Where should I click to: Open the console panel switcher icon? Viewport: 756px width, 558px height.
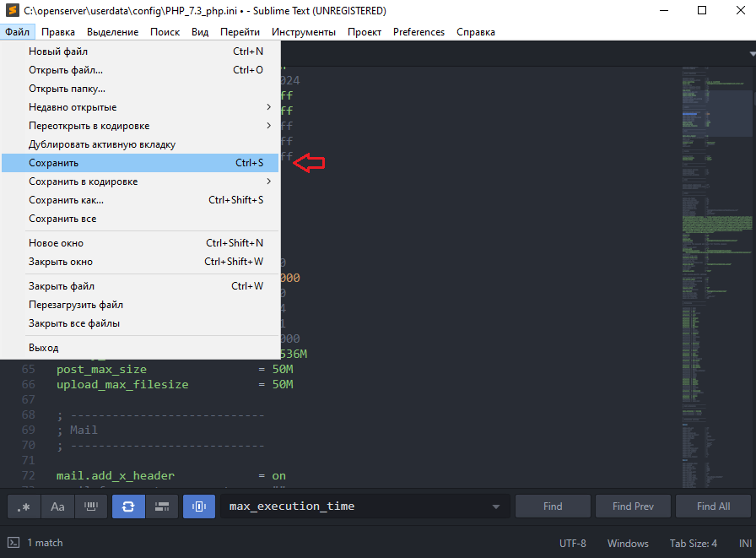click(x=13, y=543)
